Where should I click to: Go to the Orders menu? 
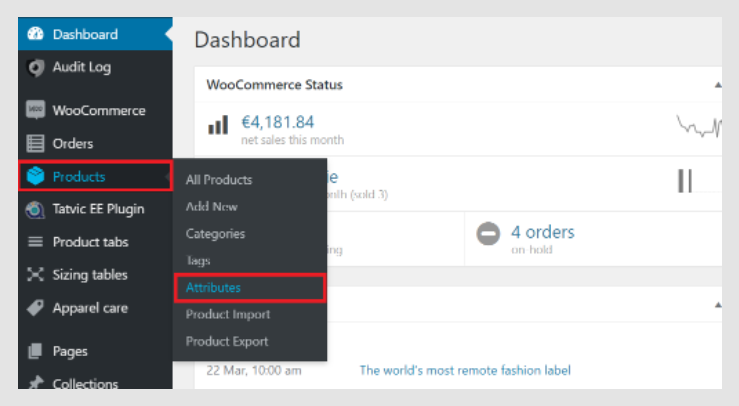pyautogui.click(x=95, y=143)
